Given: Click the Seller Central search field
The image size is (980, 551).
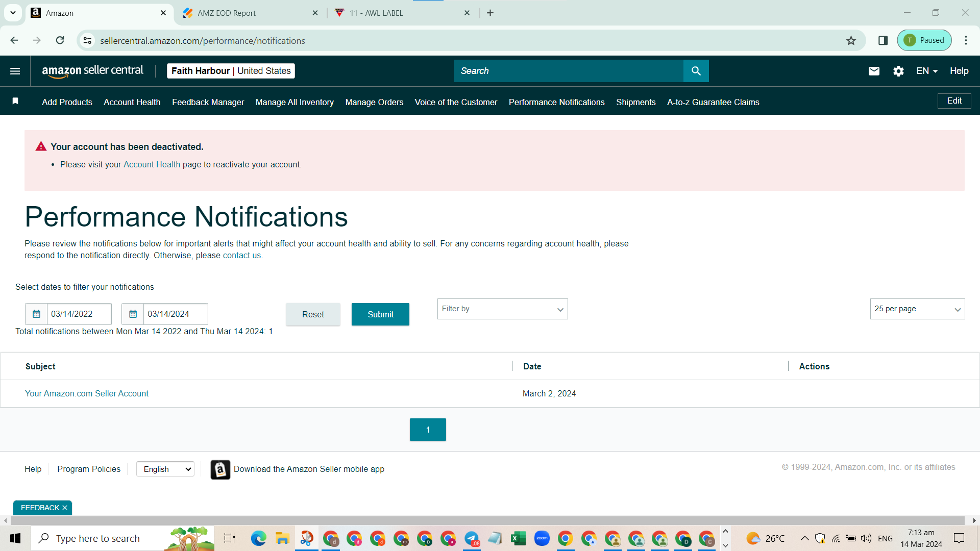Looking at the screenshot, I should 568,71.
